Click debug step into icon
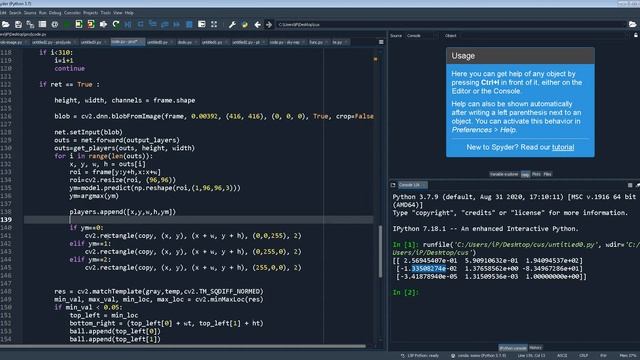640x360 pixels. [x=153, y=24]
